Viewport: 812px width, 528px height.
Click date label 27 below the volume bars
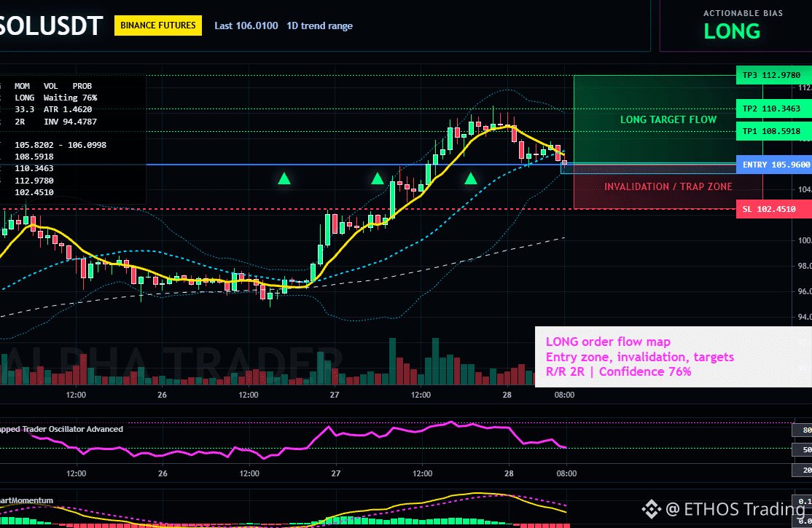click(335, 395)
